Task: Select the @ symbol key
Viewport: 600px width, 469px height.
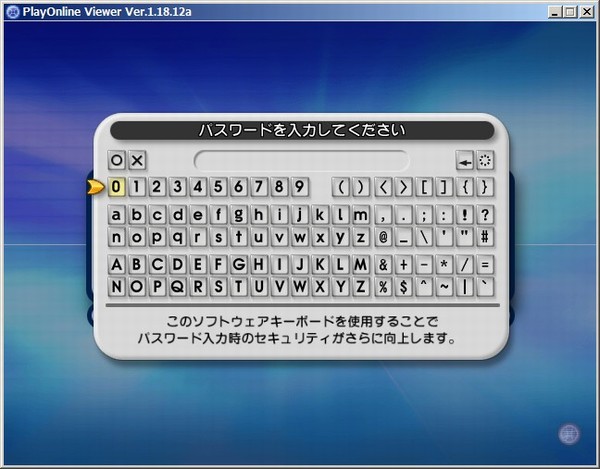Action: pyautogui.click(x=383, y=237)
